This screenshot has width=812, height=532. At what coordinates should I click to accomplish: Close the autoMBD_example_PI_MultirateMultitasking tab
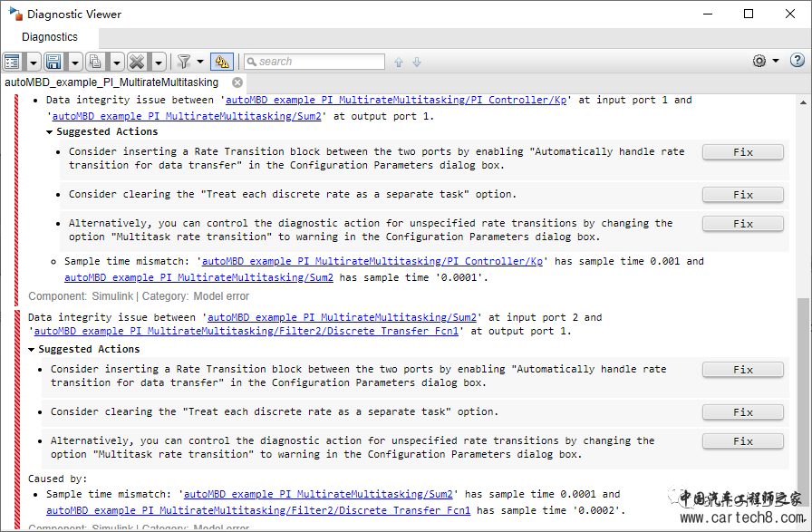237,82
